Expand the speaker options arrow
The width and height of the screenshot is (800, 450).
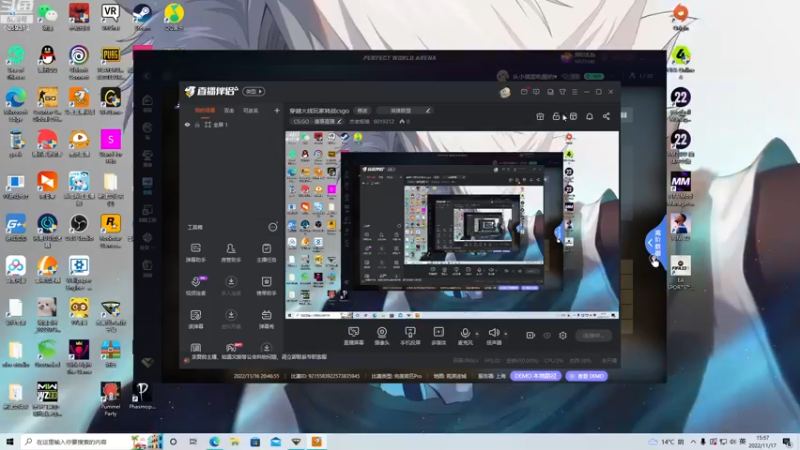coord(506,334)
